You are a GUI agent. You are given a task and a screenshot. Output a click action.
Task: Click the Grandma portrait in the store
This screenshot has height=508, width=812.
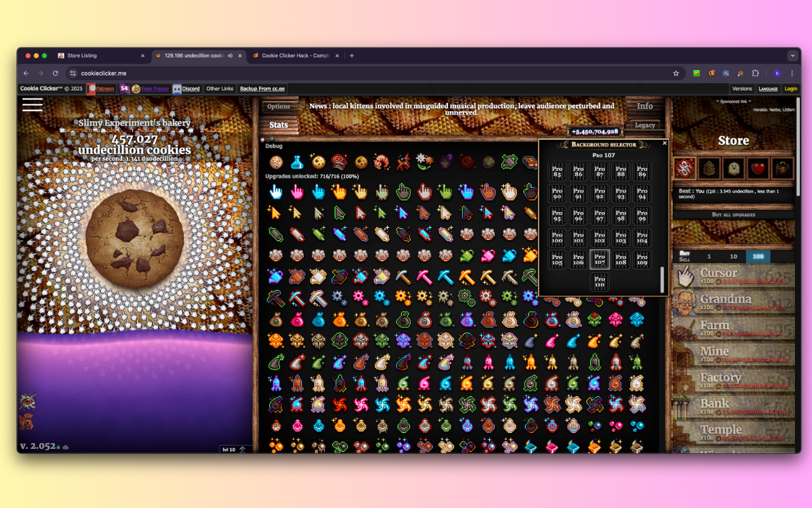(x=684, y=302)
